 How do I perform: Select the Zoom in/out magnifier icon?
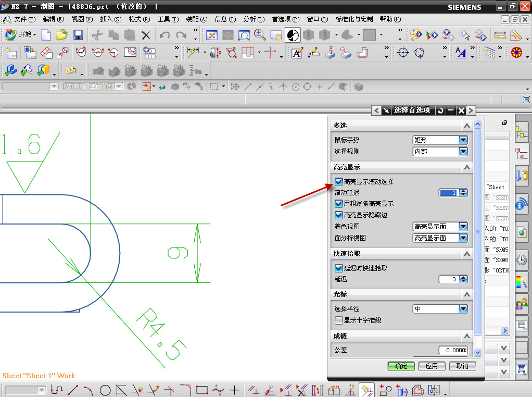point(260,34)
